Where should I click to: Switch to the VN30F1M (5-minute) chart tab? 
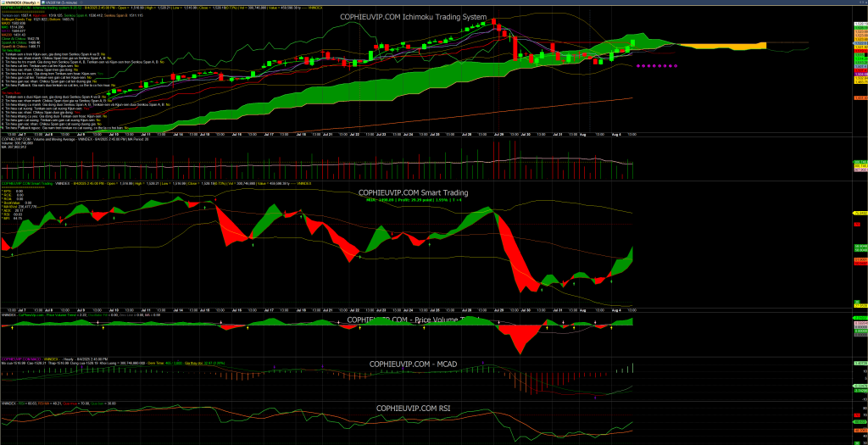tap(61, 3)
